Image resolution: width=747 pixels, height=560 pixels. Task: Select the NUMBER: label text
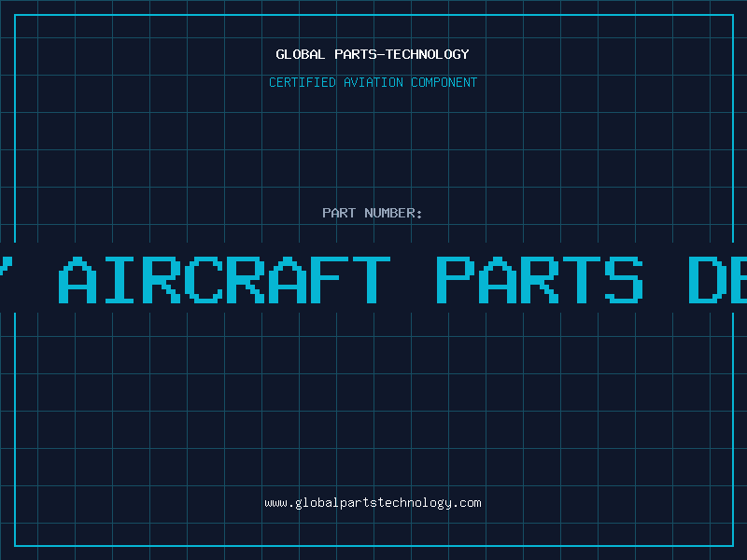(393, 213)
